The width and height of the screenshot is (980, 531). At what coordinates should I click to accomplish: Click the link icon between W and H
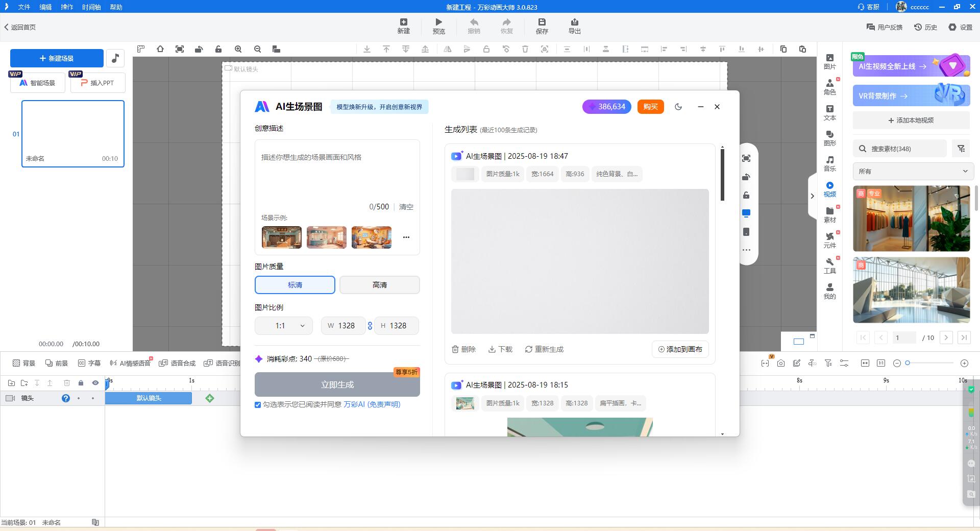pos(370,326)
